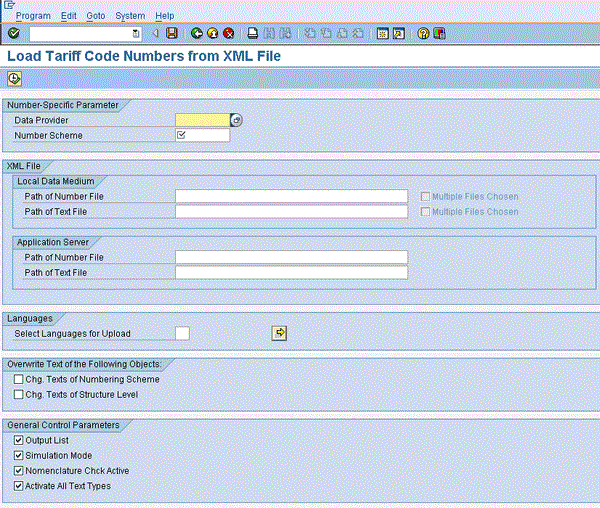Viewport: 600px width, 508px height.
Task: Open the Program menu
Action: (x=33, y=16)
